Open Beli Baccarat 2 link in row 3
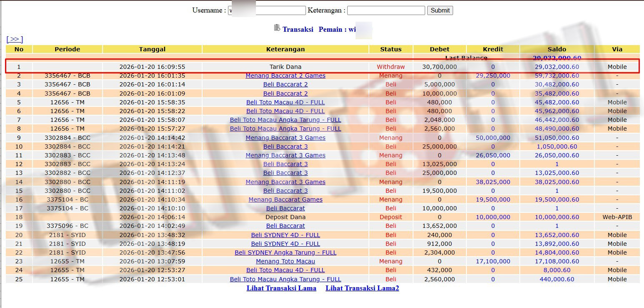The image size is (644, 308). [286, 84]
